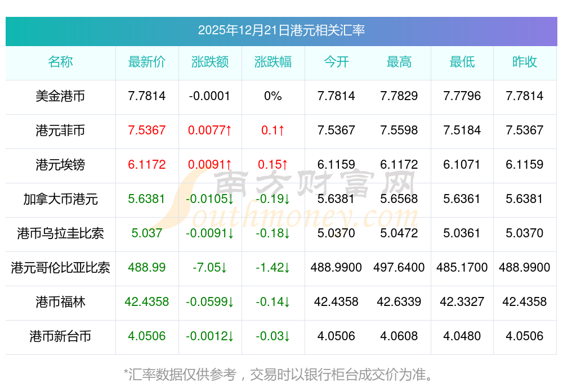This screenshot has width=563, height=392.
Task: Click the high value 5.6568
Action: (x=399, y=199)
